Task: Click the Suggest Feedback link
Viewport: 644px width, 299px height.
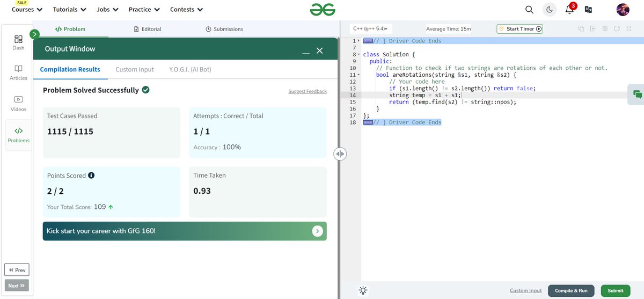Action: click(308, 91)
